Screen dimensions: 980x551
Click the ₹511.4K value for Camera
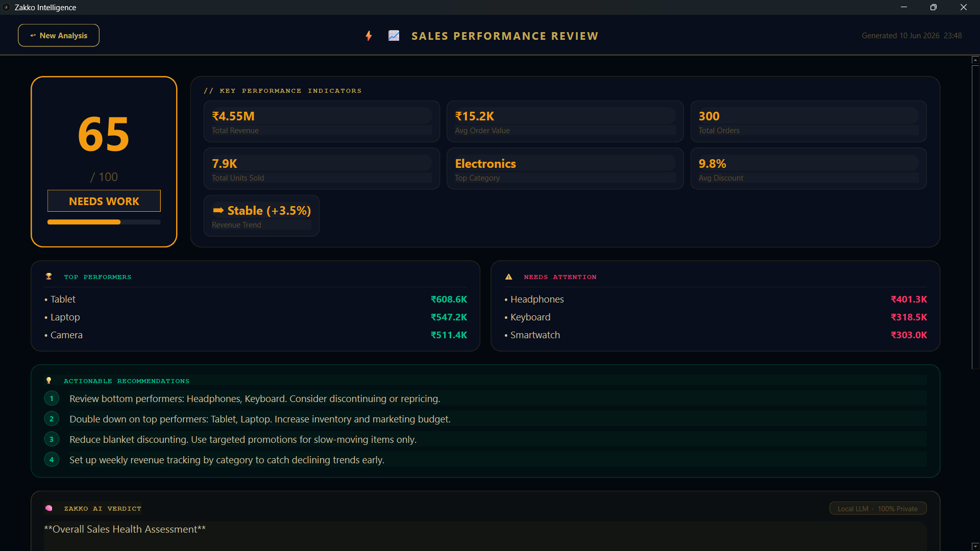coord(449,335)
